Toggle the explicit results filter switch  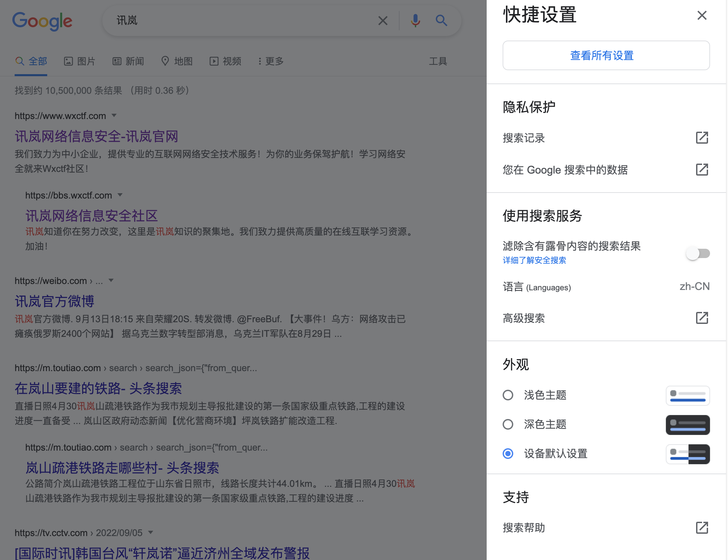pos(698,253)
